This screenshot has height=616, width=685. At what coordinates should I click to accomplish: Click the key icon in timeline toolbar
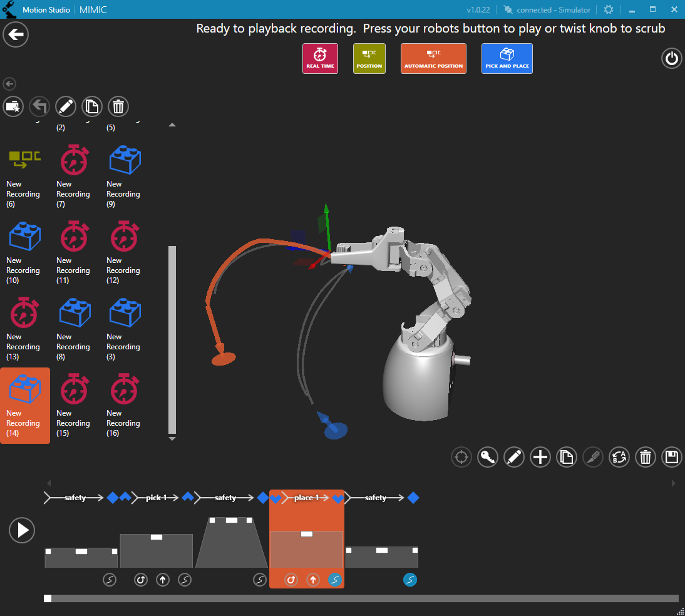pyautogui.click(x=487, y=457)
